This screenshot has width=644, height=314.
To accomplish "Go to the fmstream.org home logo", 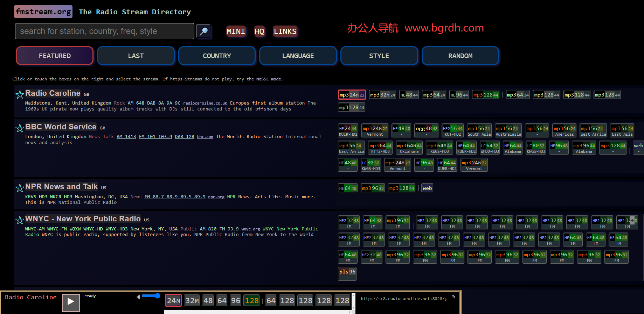I will (43, 12).
